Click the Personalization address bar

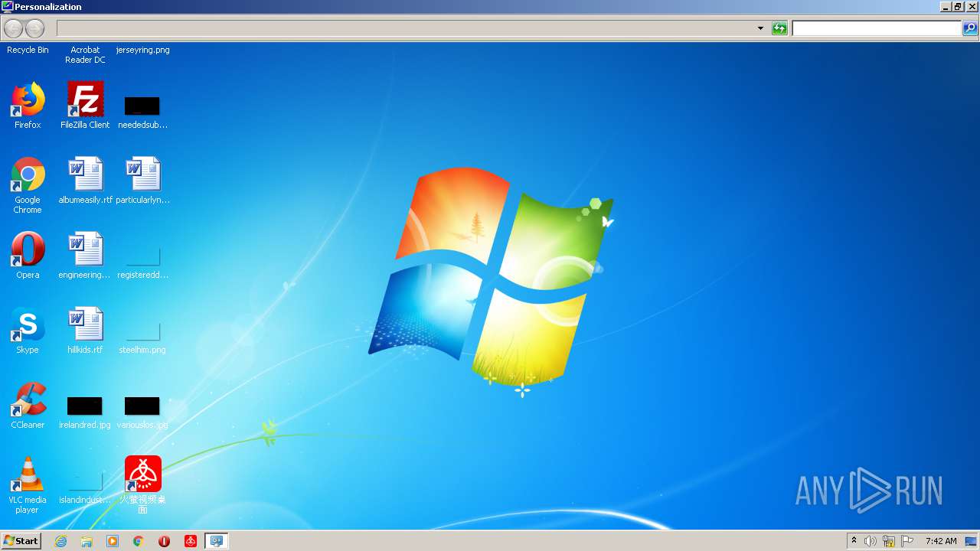406,28
